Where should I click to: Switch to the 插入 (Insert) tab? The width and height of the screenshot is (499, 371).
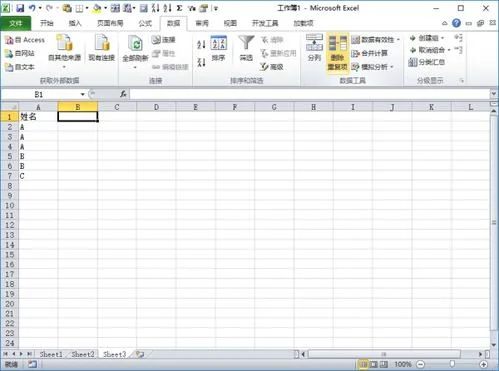(75, 23)
